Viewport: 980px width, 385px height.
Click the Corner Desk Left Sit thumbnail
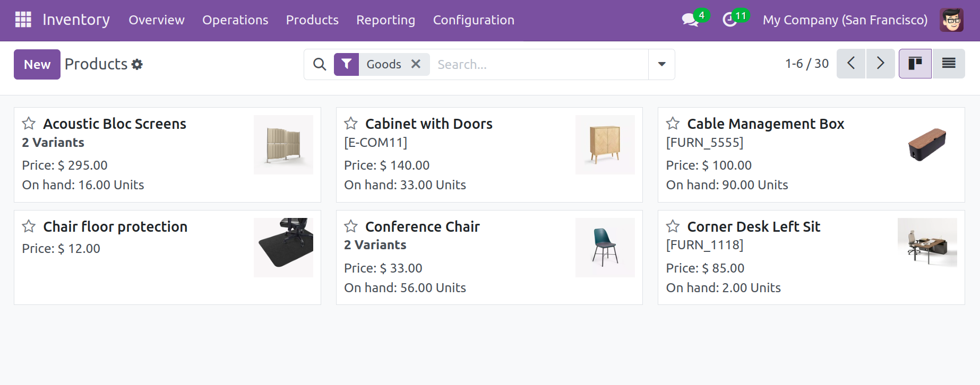pyautogui.click(x=927, y=242)
